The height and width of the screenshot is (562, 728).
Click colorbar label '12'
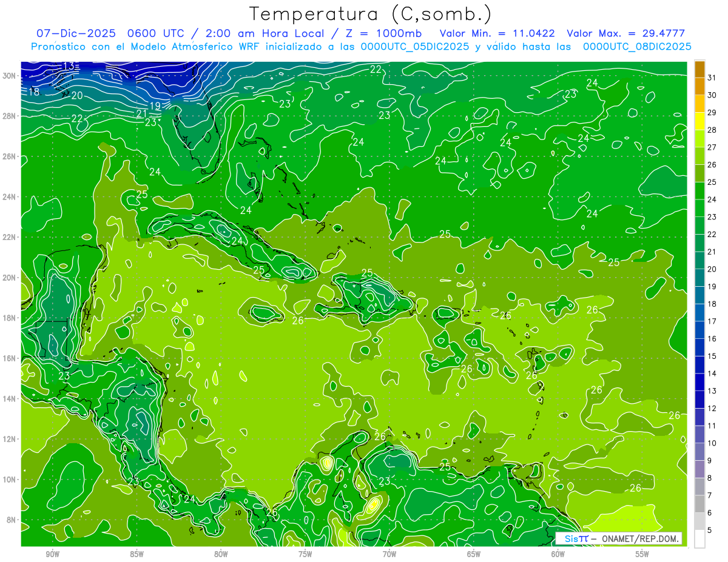click(x=712, y=408)
